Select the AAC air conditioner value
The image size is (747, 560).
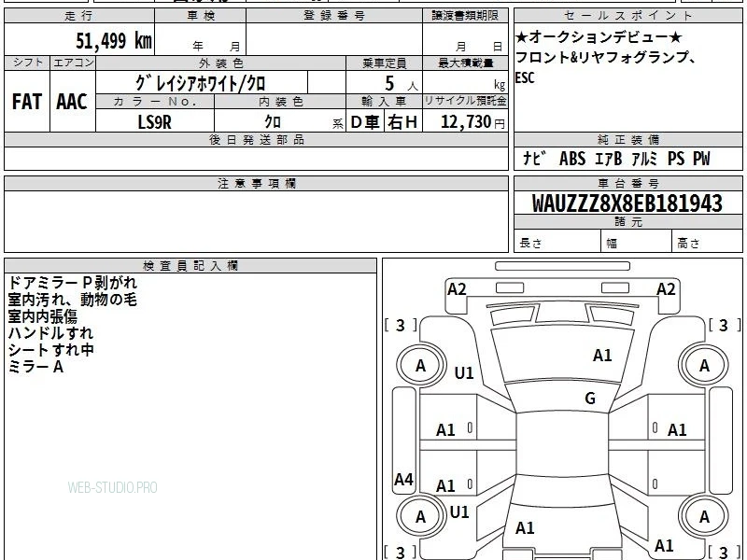point(72,102)
